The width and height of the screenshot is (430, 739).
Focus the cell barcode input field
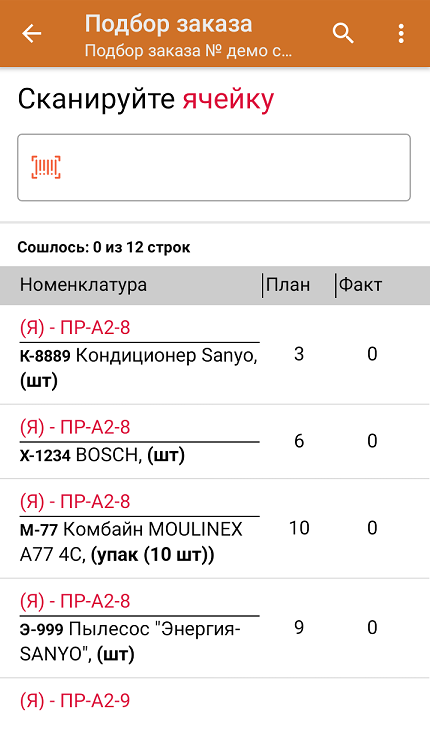[214, 167]
